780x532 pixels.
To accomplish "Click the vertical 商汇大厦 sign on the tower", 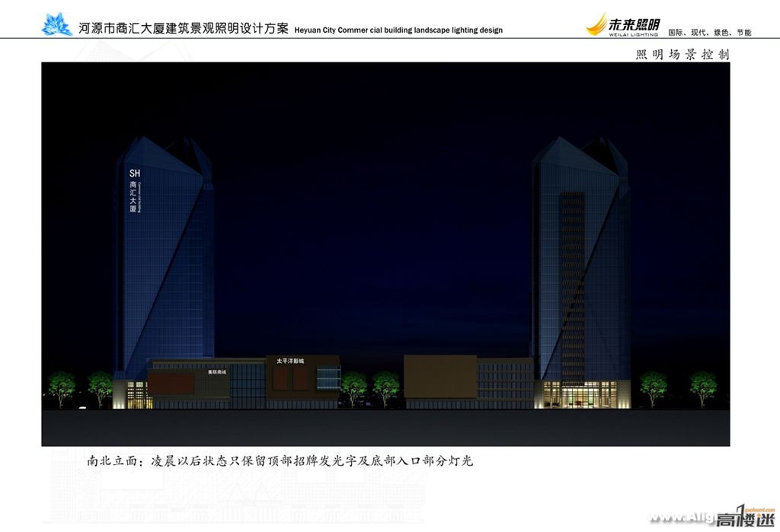I will click(133, 197).
